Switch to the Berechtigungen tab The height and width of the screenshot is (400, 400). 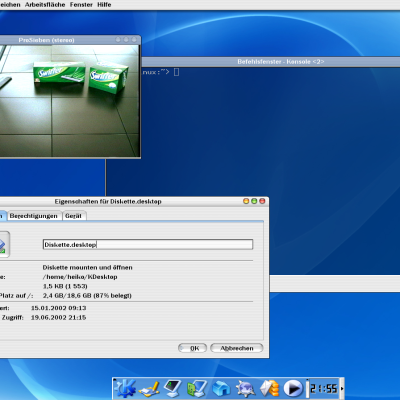pos(34,216)
